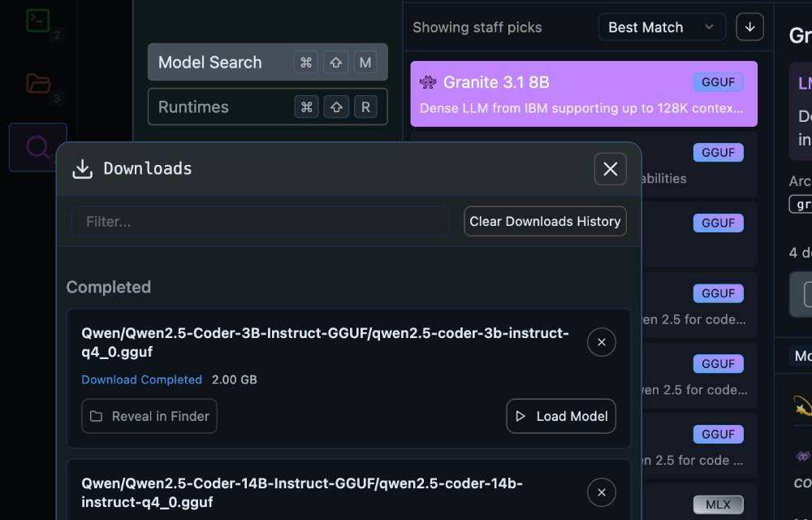Click Reveal in Finder for Qwen 3B
This screenshot has width=812, height=520.
[x=149, y=416]
